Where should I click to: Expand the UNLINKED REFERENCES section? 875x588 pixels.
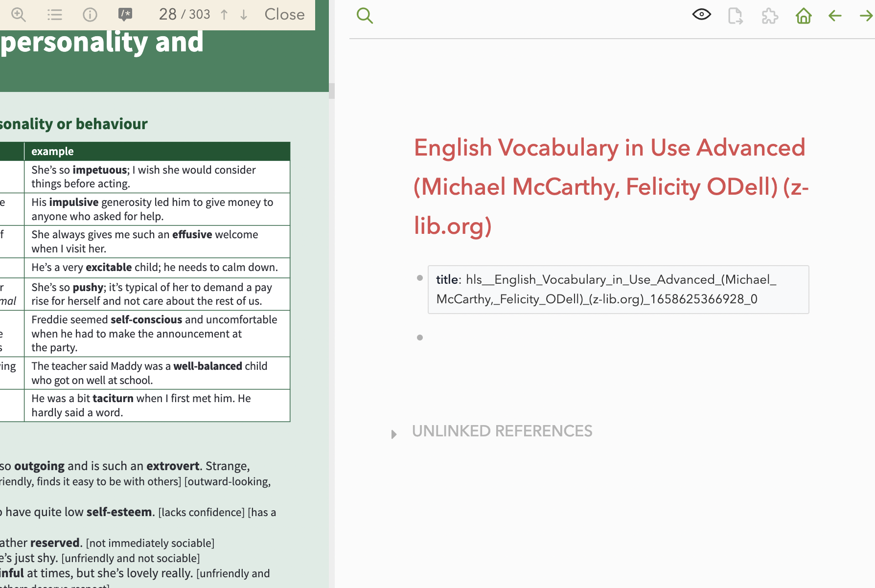[394, 433]
